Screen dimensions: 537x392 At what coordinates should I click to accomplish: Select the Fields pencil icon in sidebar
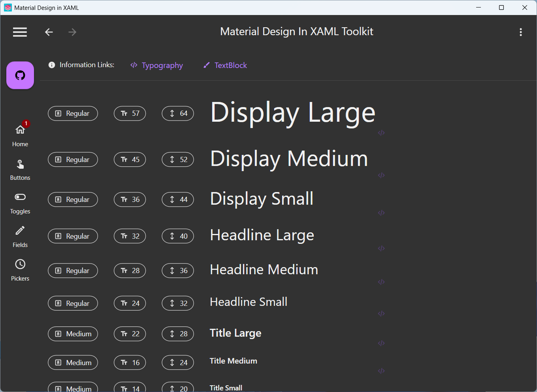(x=20, y=230)
